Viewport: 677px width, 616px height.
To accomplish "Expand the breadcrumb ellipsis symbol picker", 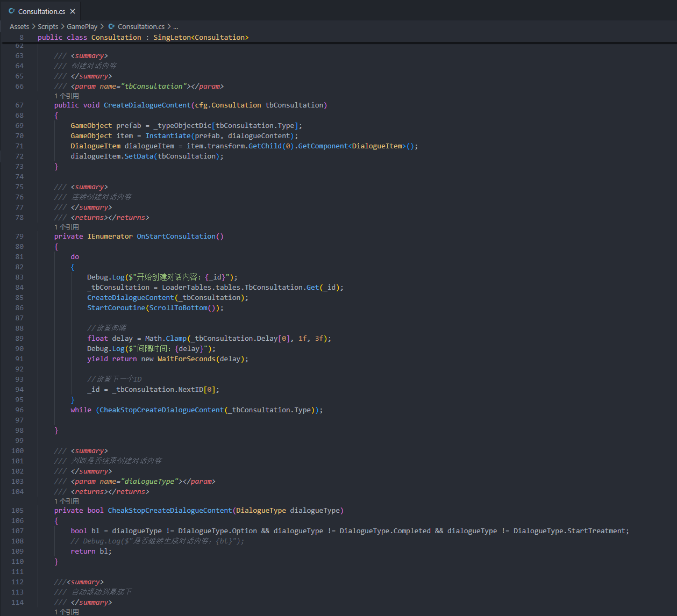I will (175, 26).
